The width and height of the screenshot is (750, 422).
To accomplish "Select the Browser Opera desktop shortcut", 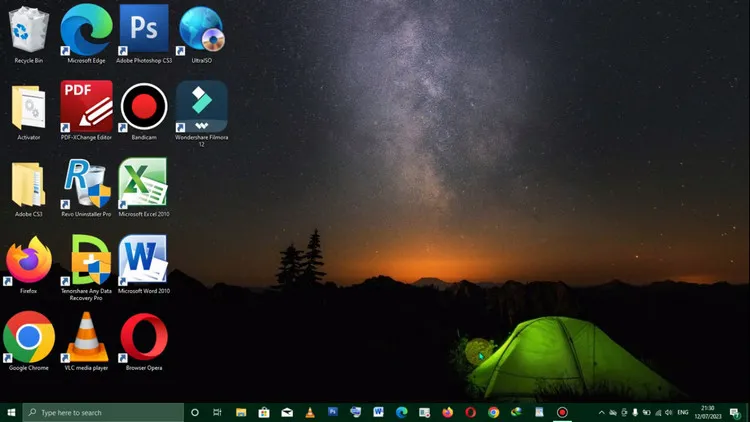I will click(144, 342).
